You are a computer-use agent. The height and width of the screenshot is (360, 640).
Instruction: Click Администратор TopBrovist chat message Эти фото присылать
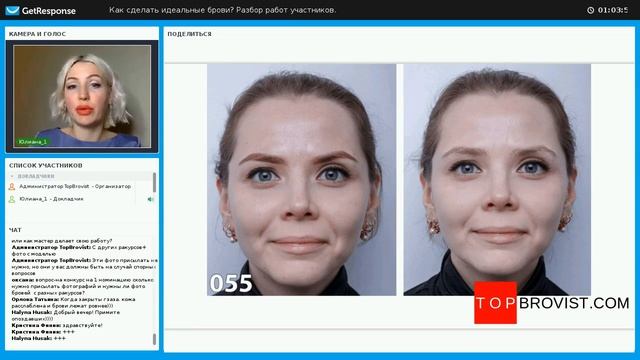pos(83,267)
